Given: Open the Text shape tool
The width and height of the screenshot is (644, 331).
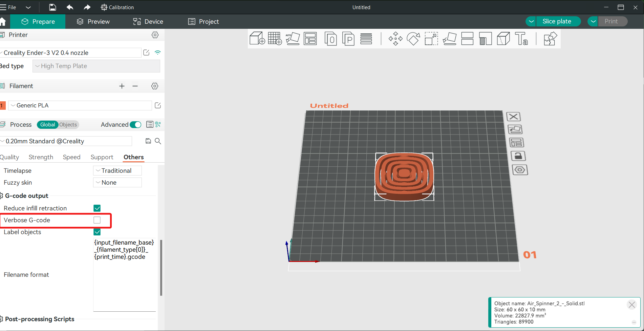Looking at the screenshot, I should coord(521,39).
